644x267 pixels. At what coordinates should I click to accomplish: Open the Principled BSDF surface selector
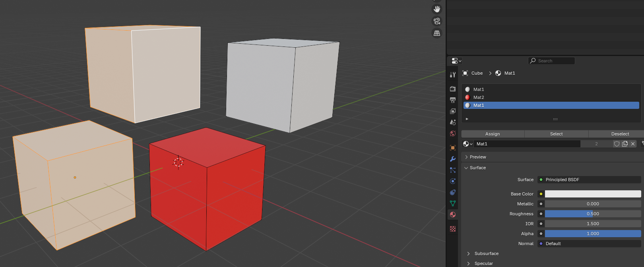click(x=589, y=180)
